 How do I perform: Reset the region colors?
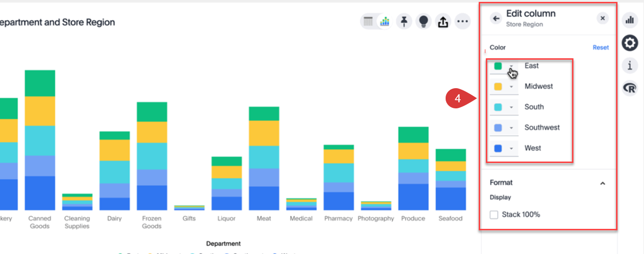click(600, 47)
